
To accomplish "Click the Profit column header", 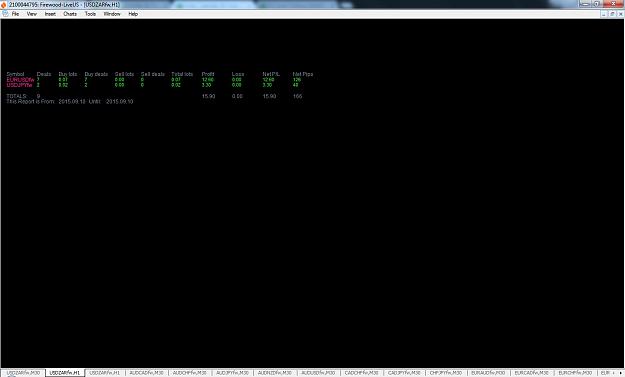I will [x=208, y=74].
